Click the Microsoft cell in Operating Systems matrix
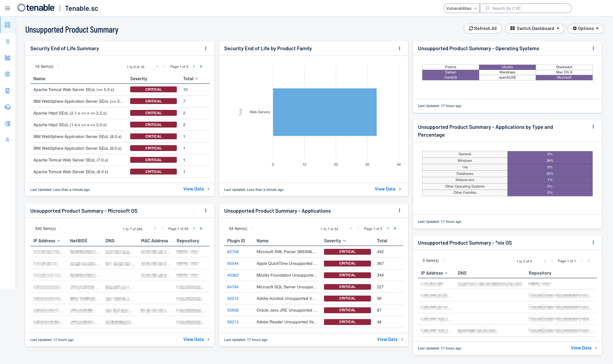This screenshot has width=613, height=364. click(564, 77)
